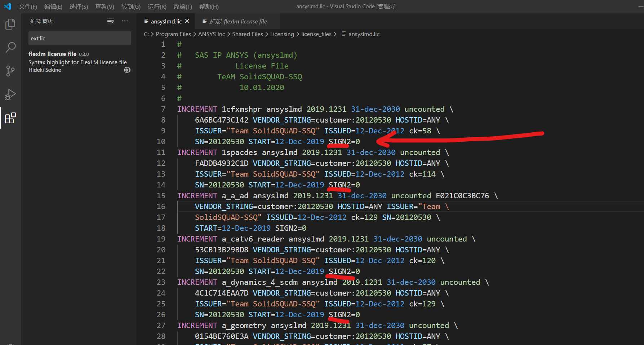Screen dimensions: 644x345
Task: Click 'a_catv6_reader' on line 19
Action: [253, 239]
